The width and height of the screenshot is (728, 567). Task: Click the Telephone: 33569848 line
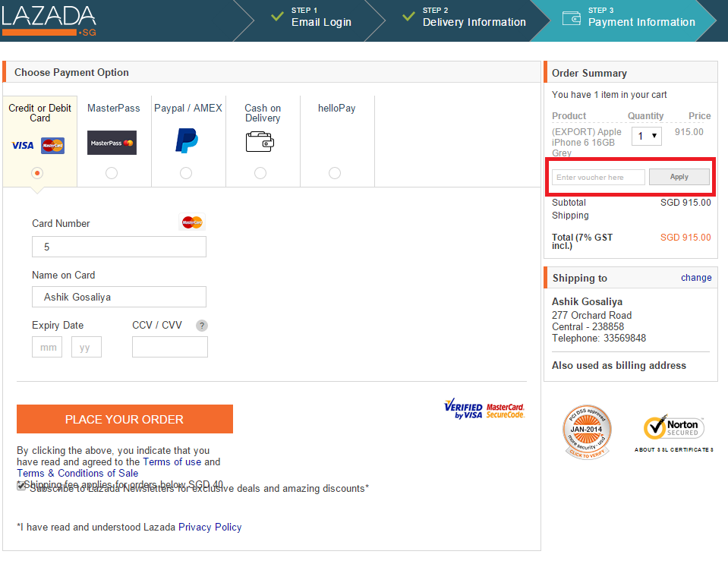(x=598, y=338)
